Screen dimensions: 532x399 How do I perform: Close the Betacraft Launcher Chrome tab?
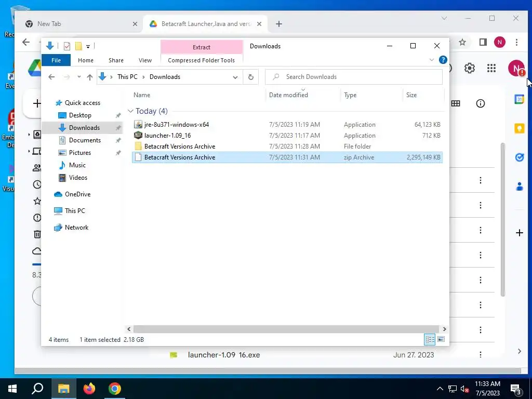[x=259, y=24]
